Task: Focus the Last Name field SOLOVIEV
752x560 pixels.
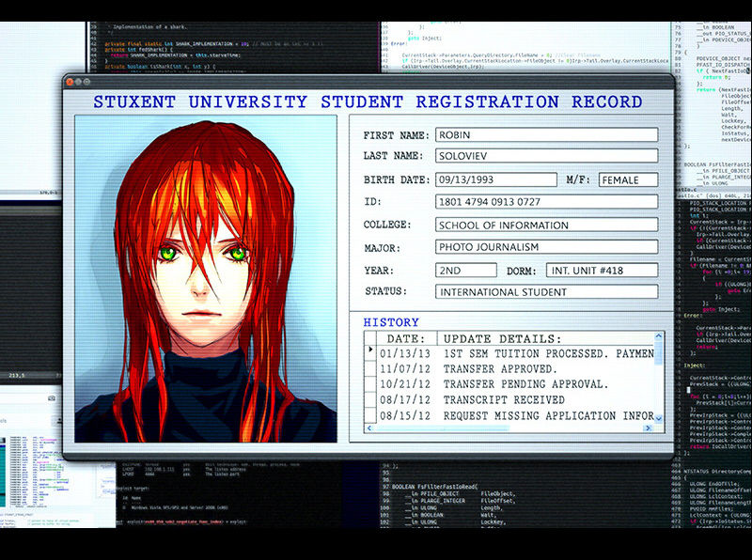Action: [546, 157]
